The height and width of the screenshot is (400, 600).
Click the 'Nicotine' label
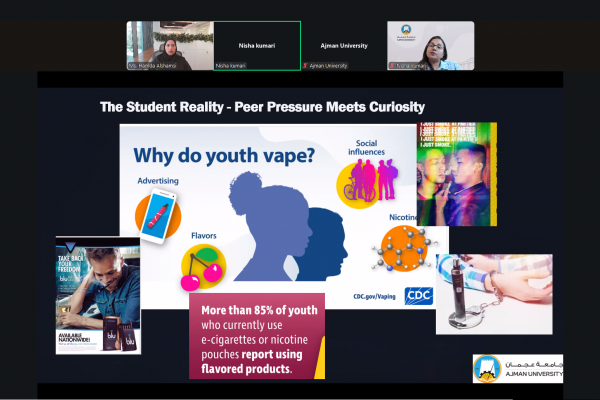point(403,217)
